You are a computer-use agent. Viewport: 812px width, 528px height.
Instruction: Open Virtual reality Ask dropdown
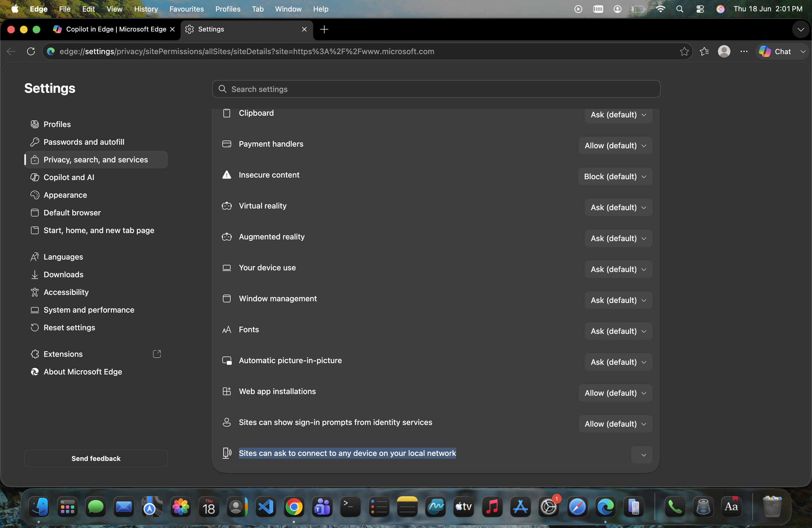pyautogui.click(x=618, y=208)
